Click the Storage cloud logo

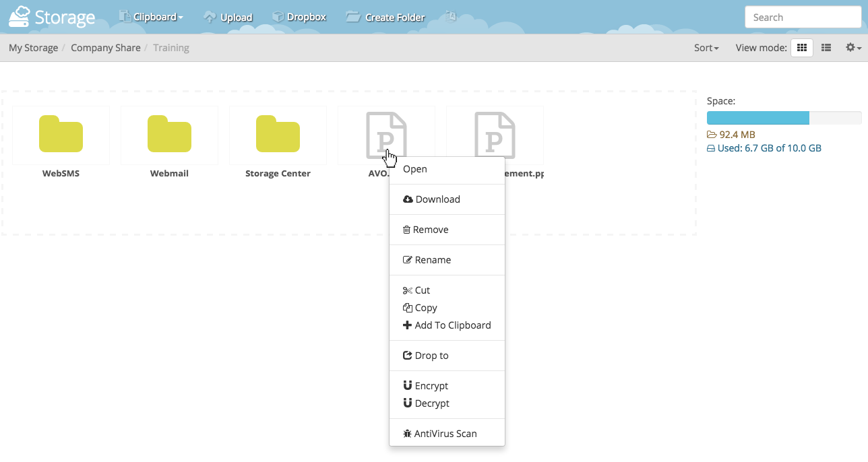pos(51,17)
